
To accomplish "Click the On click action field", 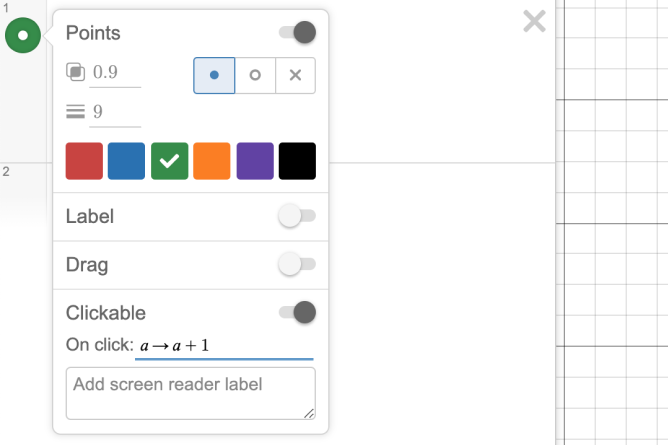I will pyautogui.click(x=224, y=346).
